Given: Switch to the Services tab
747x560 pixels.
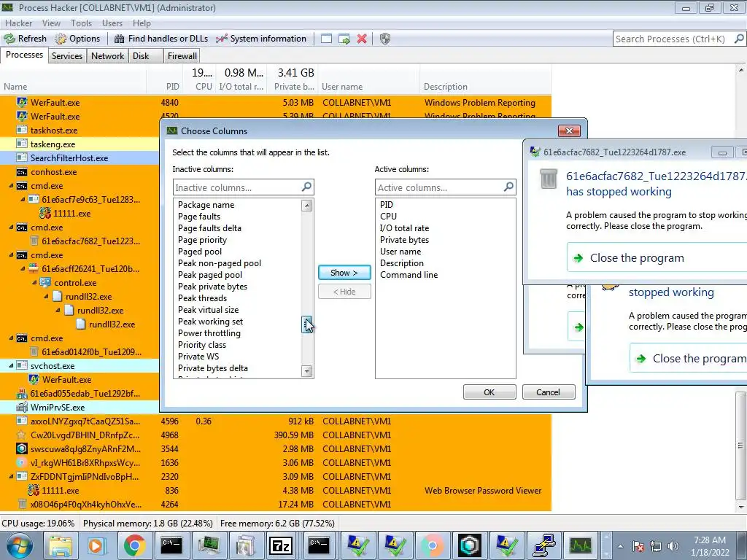Looking at the screenshot, I should tap(67, 55).
